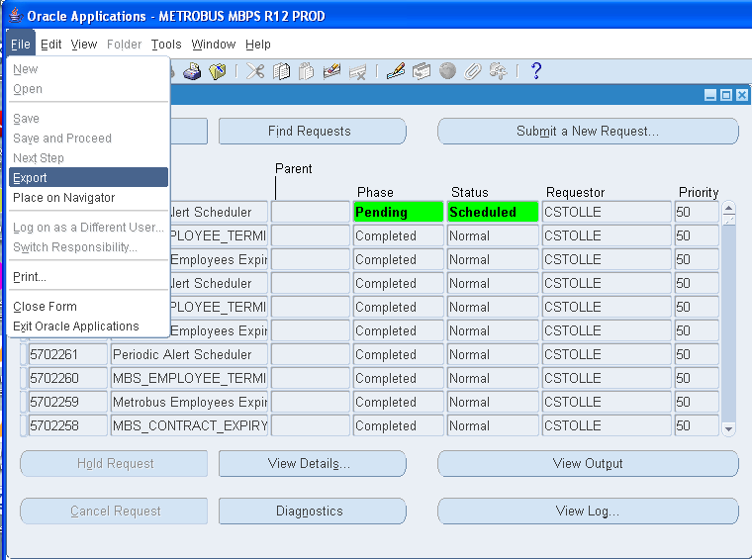The height and width of the screenshot is (560, 752).
Task: Click the Print toolbar icon
Action: point(192,72)
